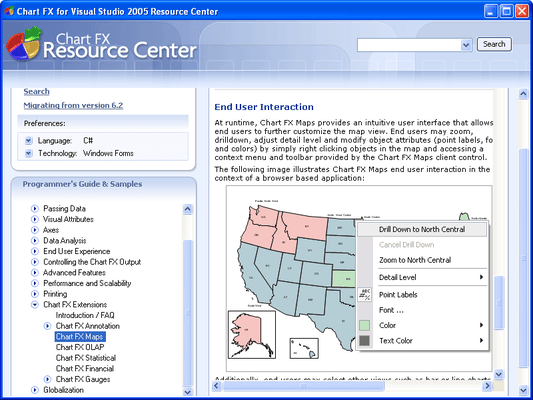
Task: Open Migrating from version 6.2 link
Action: click(x=73, y=105)
